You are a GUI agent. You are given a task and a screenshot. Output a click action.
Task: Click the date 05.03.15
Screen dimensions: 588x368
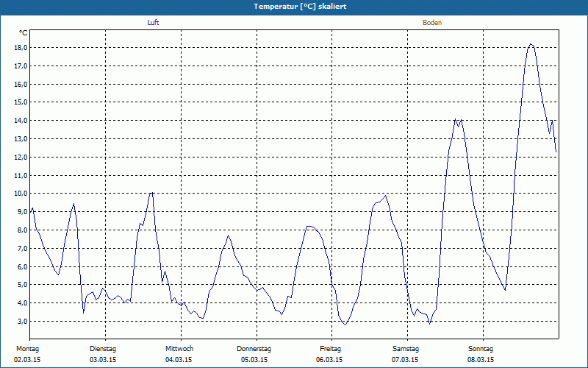click(254, 360)
